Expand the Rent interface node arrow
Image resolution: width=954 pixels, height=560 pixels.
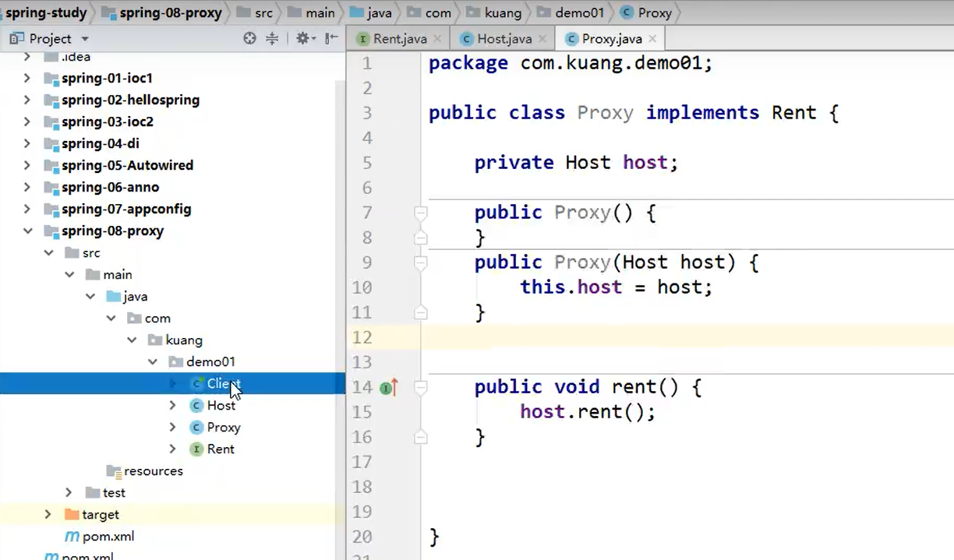point(173,449)
